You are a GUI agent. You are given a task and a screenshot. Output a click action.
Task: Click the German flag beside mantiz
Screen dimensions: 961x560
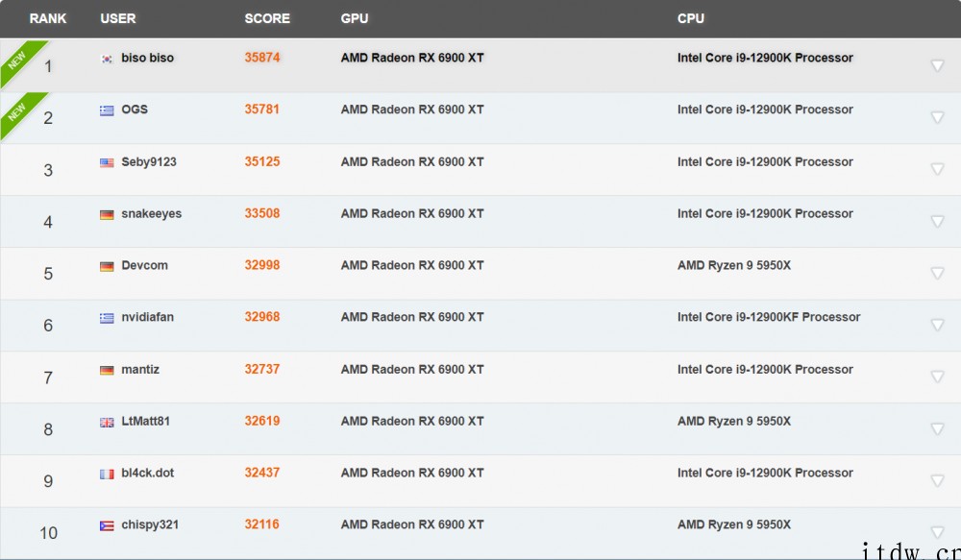coord(107,370)
